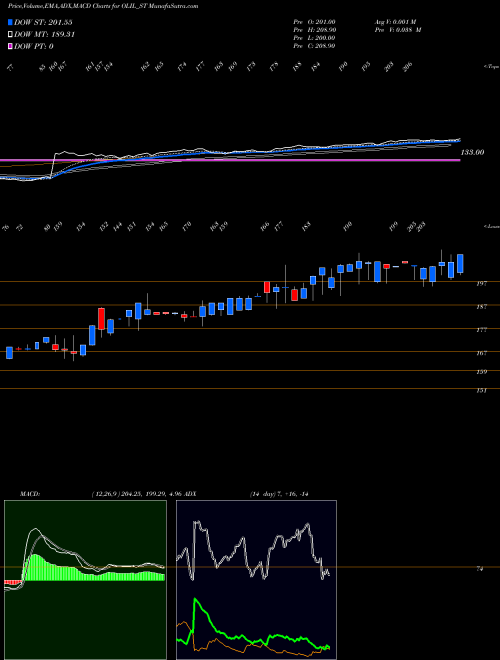Click the 'Pre V: 0.038 M' volume text

[x=398, y=30]
